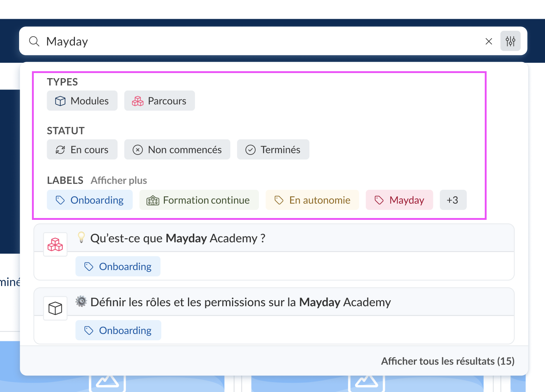545x392 pixels.
Task: Filter by En cours status
Action: 82,150
